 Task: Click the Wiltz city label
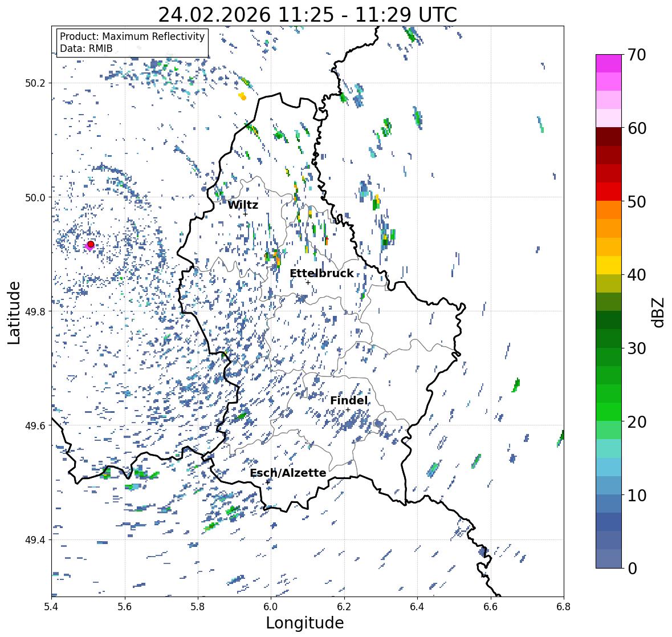(243, 205)
